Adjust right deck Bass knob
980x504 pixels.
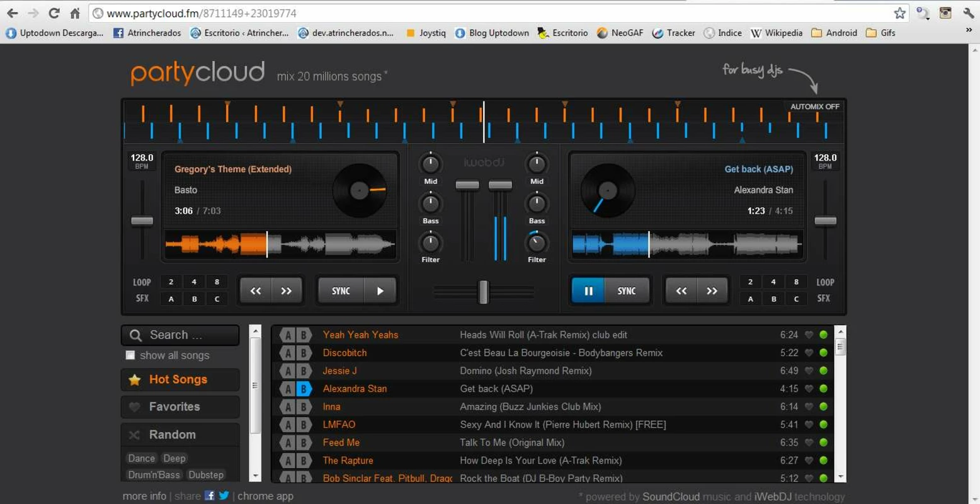click(x=537, y=204)
